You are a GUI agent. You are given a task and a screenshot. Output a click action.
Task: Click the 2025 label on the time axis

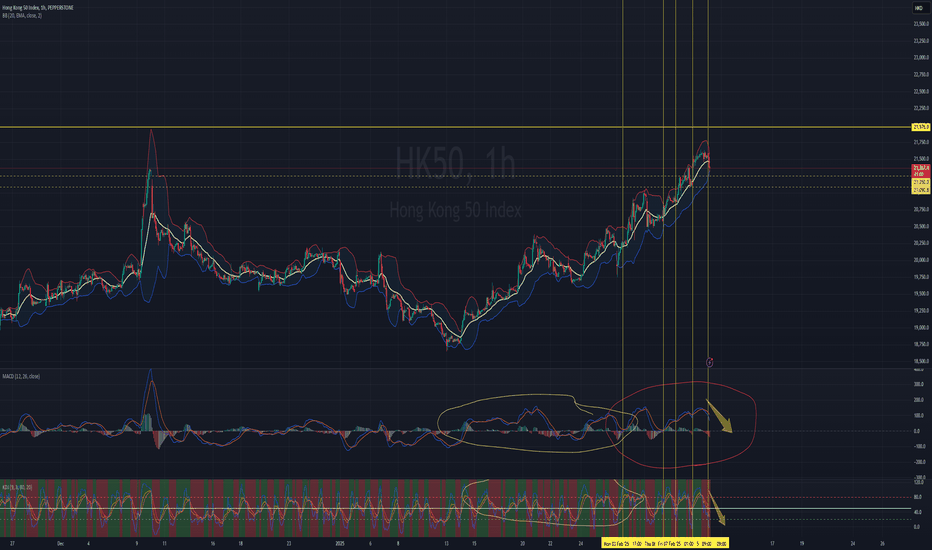pyautogui.click(x=340, y=543)
